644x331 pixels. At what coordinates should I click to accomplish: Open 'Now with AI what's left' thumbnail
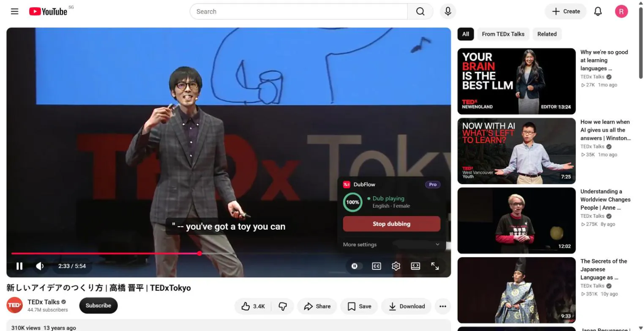click(x=516, y=151)
